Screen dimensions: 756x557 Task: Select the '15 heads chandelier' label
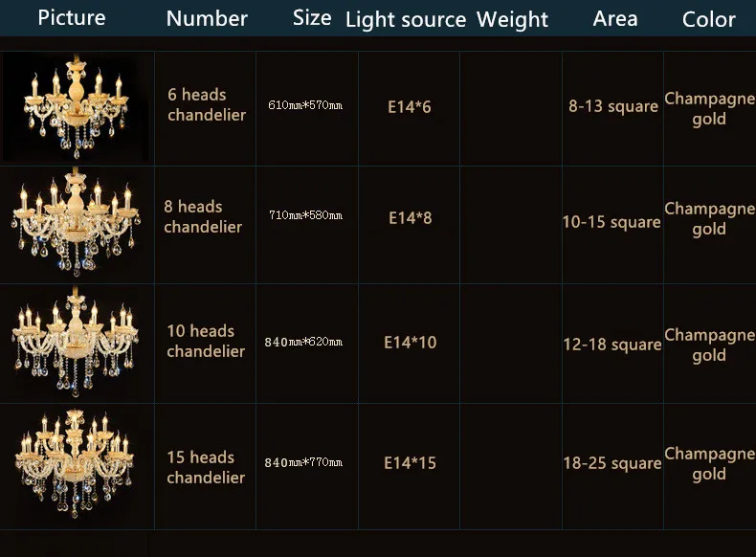pyautogui.click(x=206, y=467)
